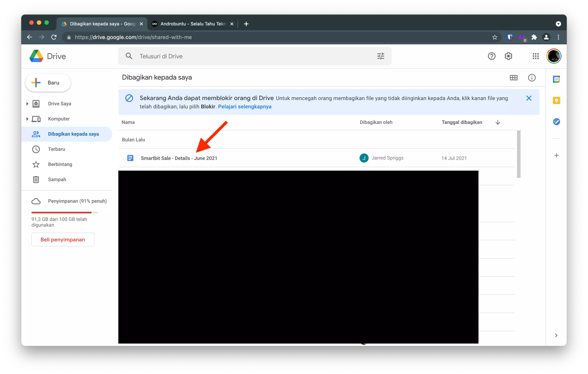Open Google Tasks from the side panel
588x374 pixels.
coord(556,122)
